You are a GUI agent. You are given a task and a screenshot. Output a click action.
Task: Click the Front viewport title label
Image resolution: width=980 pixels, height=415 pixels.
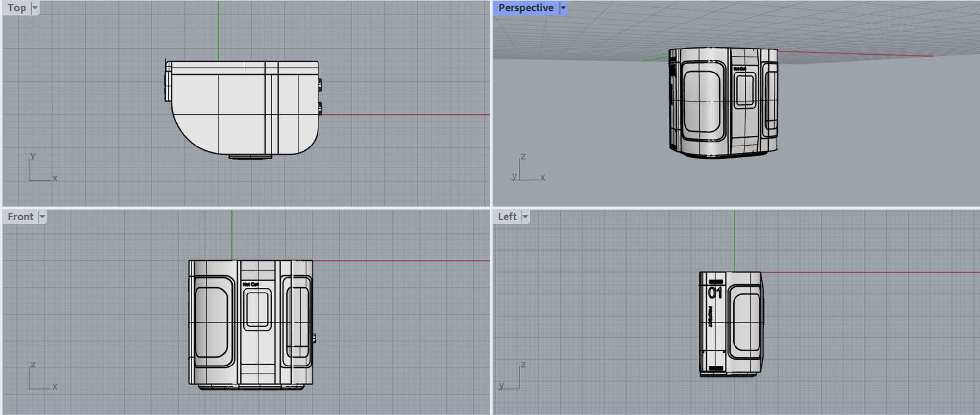click(21, 217)
